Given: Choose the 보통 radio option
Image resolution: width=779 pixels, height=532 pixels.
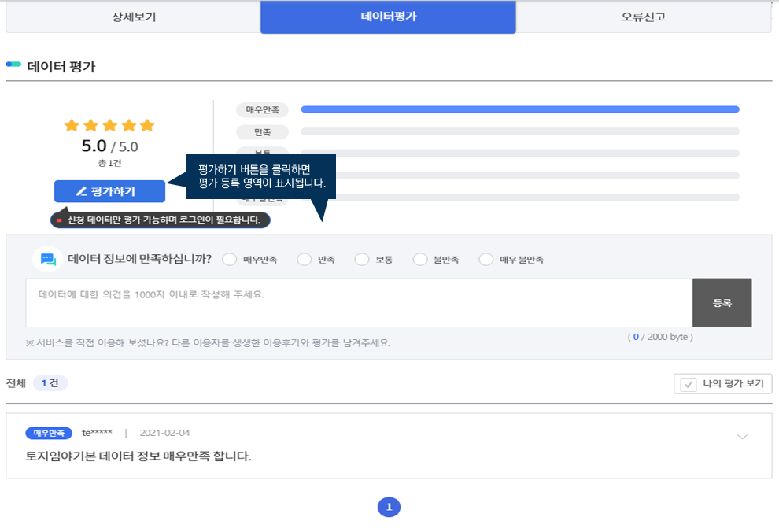Looking at the screenshot, I should click(x=362, y=260).
